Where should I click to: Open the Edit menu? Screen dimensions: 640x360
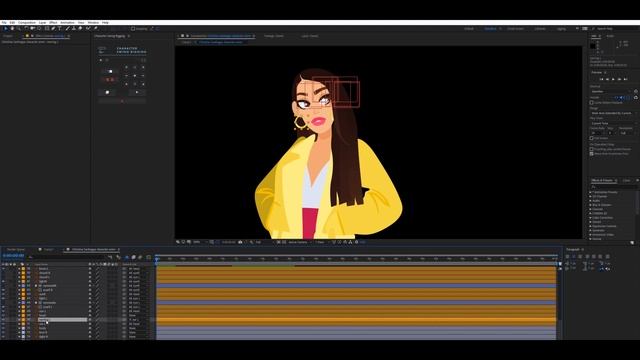(12, 23)
